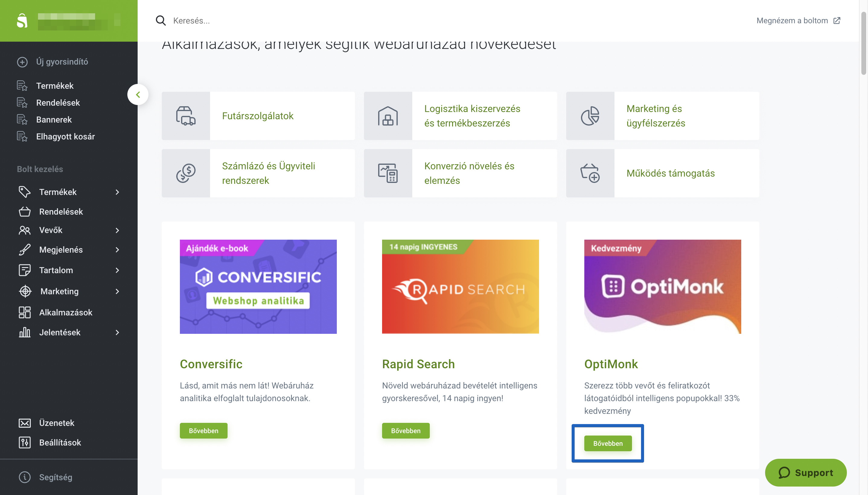Screen dimensions: 868x495
Task: Click the Shoprenter logo in the header
Action: [22, 21]
